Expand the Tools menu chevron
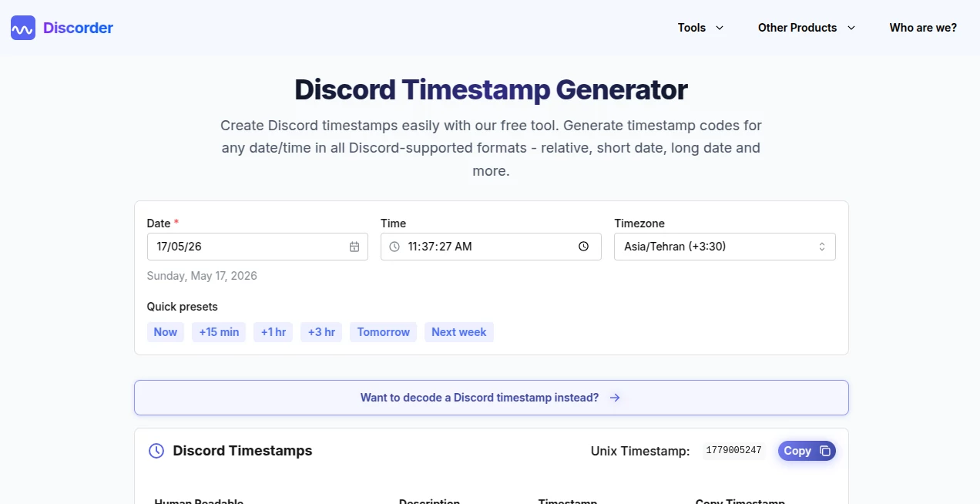 [720, 28]
